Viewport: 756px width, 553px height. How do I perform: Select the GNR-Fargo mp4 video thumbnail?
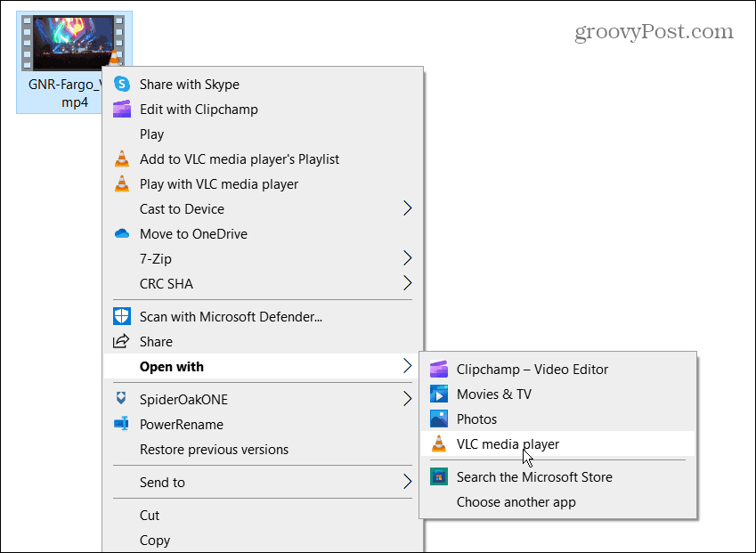pyautogui.click(x=73, y=43)
